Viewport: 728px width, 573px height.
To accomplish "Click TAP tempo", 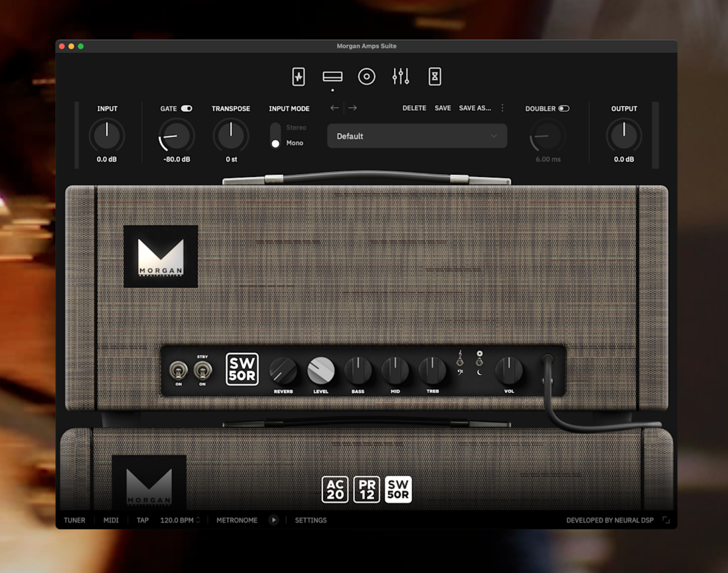I will 142,520.
